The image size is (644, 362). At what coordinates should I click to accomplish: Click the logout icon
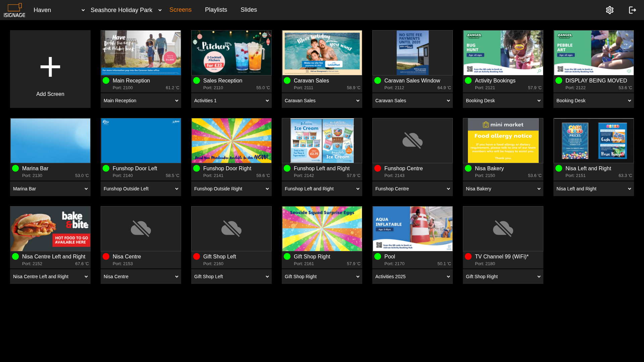(x=632, y=10)
